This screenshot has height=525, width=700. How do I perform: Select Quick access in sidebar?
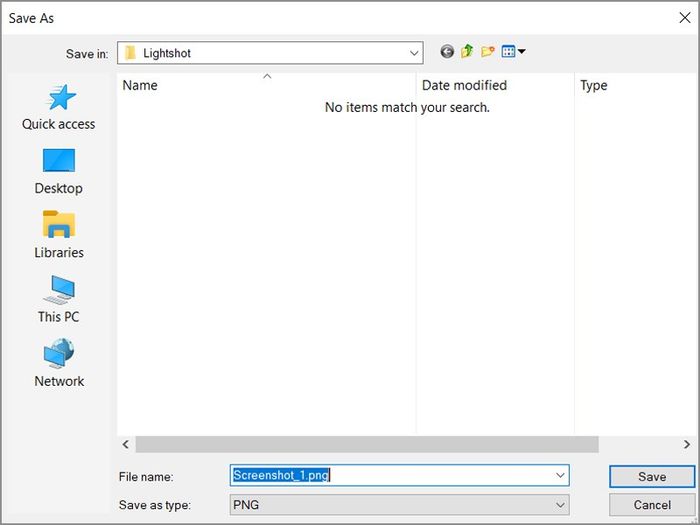click(59, 108)
